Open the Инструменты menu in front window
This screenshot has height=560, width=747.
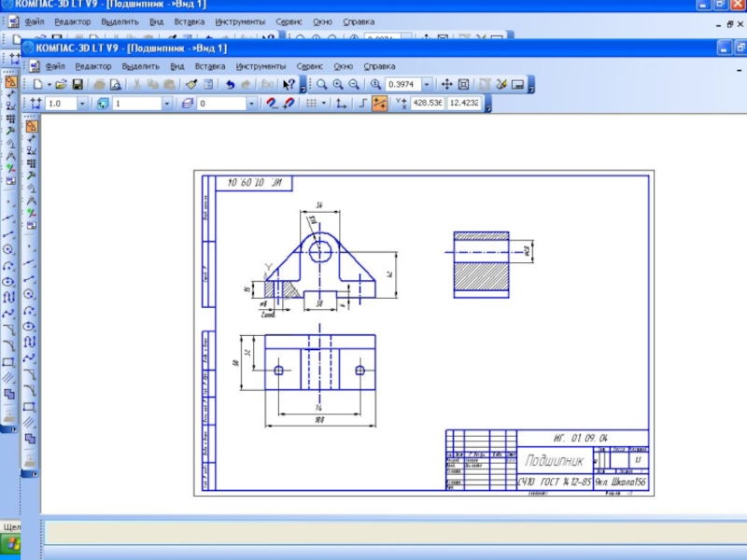[x=261, y=66]
